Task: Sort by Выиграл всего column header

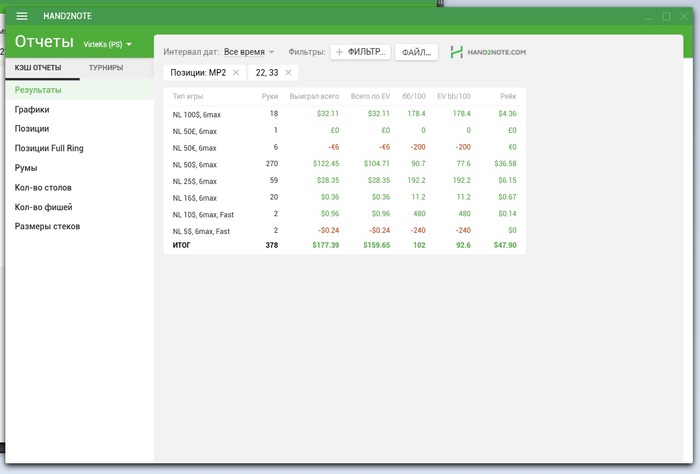Action: click(x=314, y=96)
